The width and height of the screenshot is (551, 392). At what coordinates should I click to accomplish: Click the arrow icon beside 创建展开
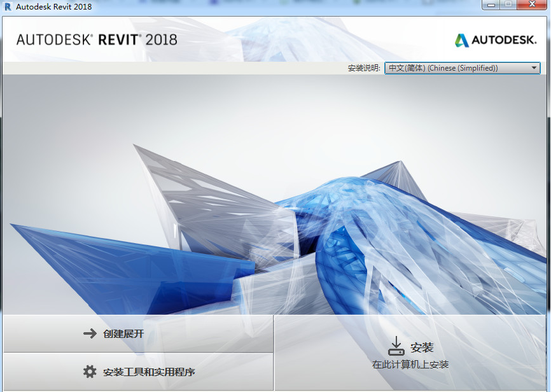pos(90,333)
